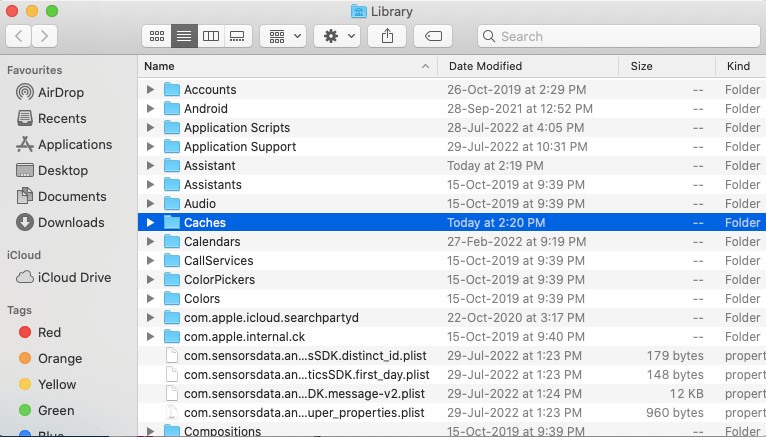
Task: Switch to column view
Action: click(x=211, y=36)
